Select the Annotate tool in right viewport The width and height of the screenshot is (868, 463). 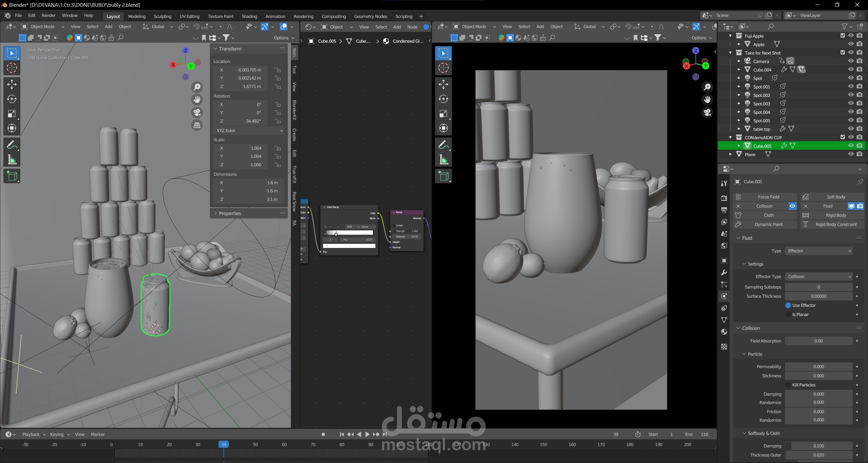click(x=443, y=145)
